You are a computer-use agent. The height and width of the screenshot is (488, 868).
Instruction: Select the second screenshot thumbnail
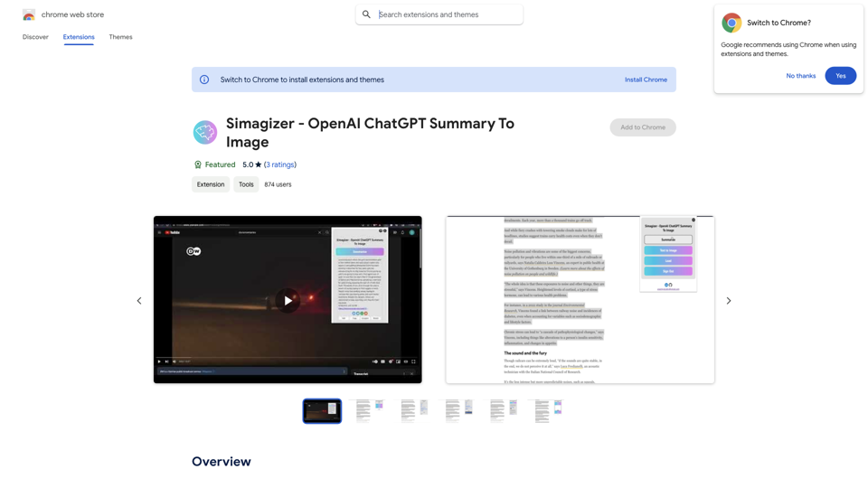pyautogui.click(x=367, y=411)
